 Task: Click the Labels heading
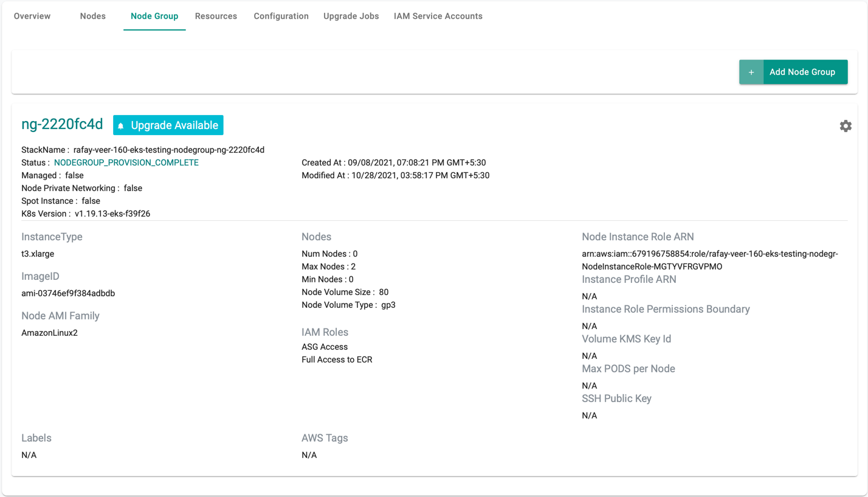tap(36, 438)
